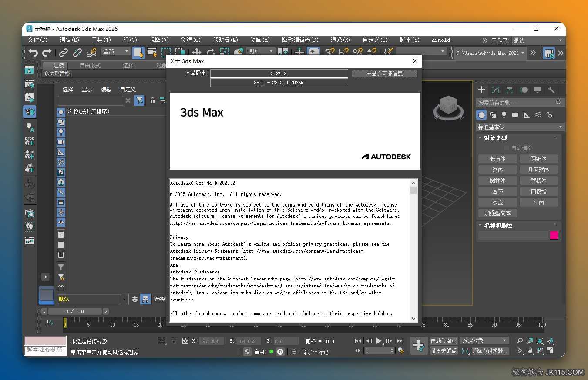Screen dimensions: 588x380
Task: Open the Modify panel tab
Action: coord(496,90)
